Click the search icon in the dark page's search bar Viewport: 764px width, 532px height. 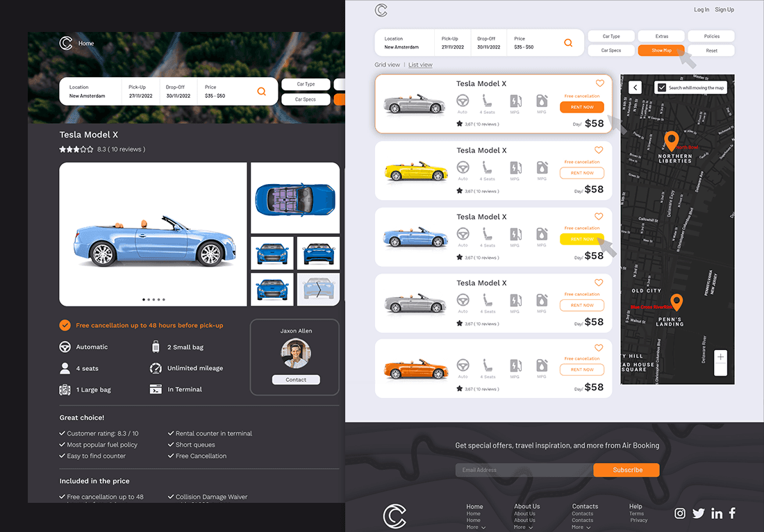[262, 91]
